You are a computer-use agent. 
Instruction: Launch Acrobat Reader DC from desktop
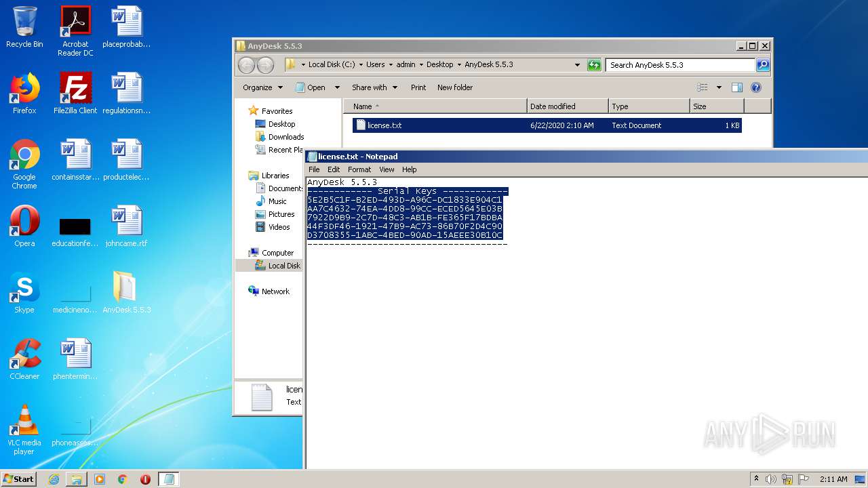(x=75, y=31)
